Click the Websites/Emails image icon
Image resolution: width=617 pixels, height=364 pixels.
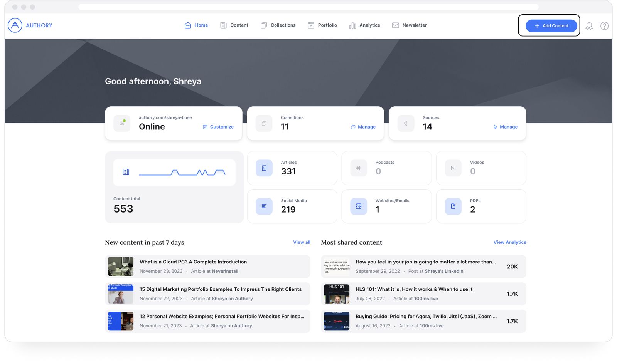point(359,206)
